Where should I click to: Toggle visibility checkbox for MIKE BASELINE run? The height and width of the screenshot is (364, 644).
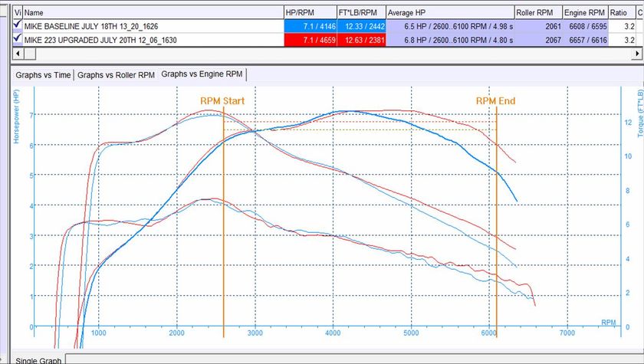tap(17, 25)
